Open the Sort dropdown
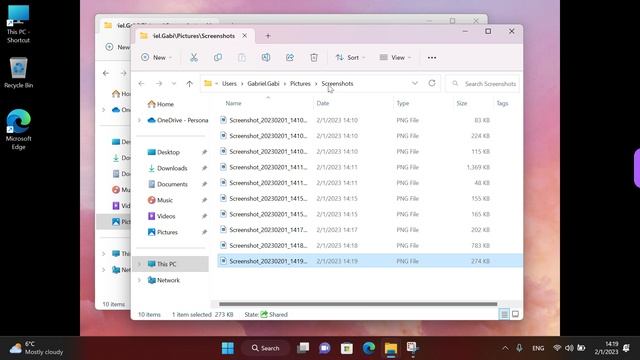Image resolution: width=640 pixels, height=360 pixels. click(x=350, y=58)
